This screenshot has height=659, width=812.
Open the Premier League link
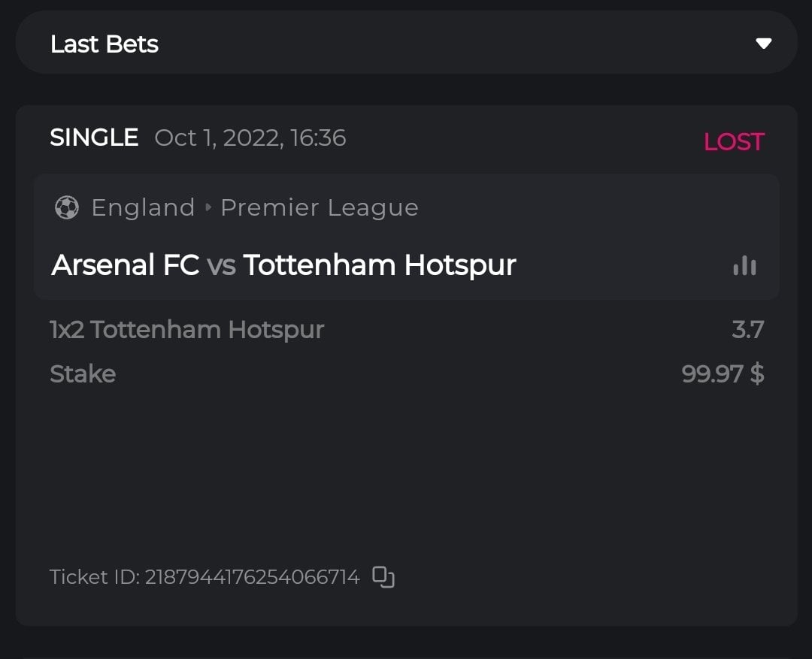(319, 207)
